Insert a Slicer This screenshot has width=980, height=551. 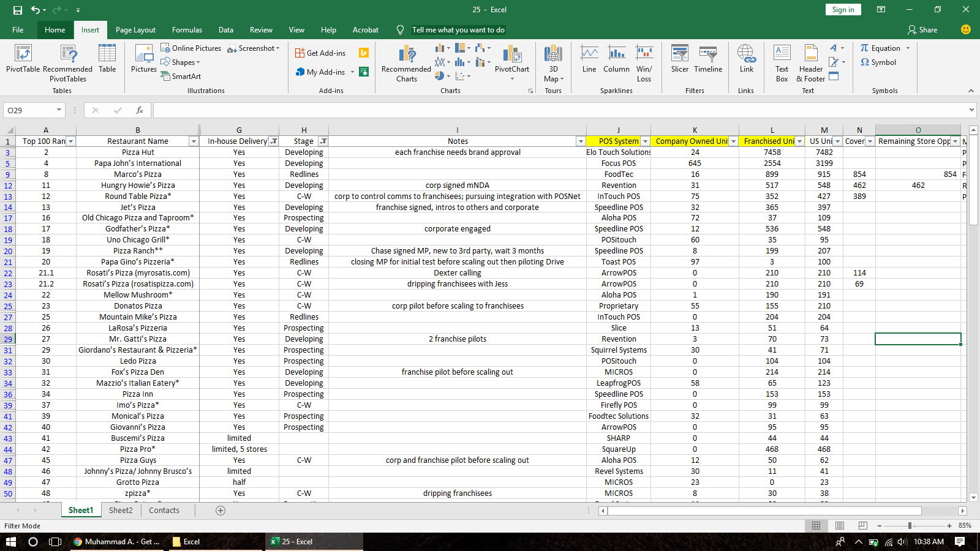click(x=679, y=61)
